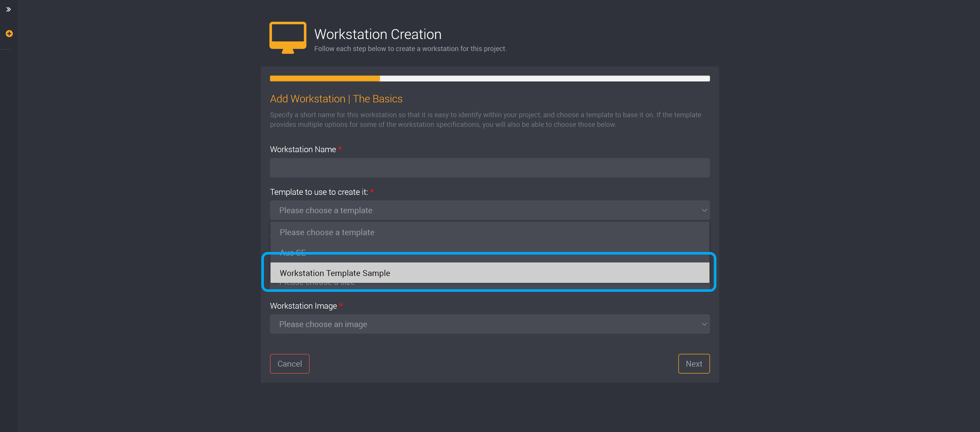Select 'Please choose a template' list option
The image size is (980, 432).
tap(490, 232)
